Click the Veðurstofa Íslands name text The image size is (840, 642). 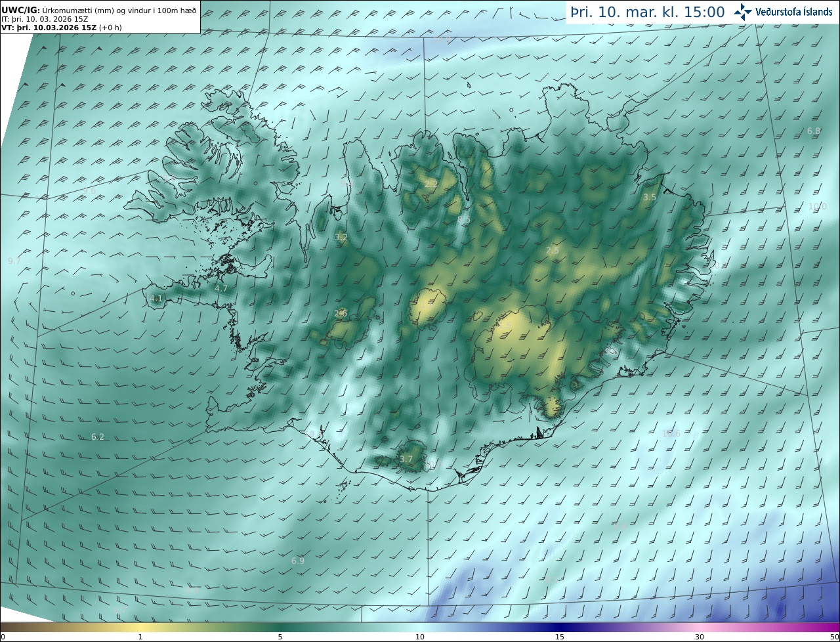(x=793, y=12)
